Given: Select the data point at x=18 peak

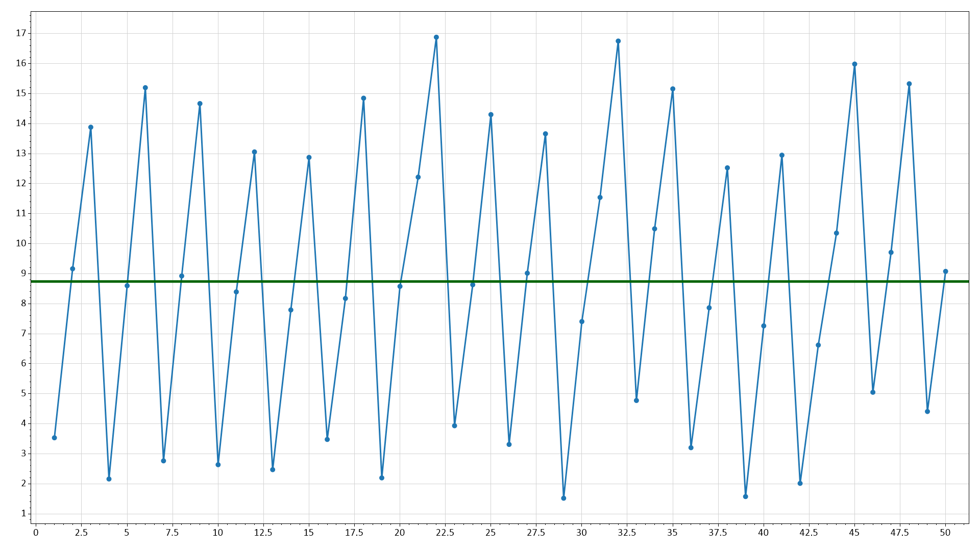Looking at the screenshot, I should pyautogui.click(x=363, y=98).
